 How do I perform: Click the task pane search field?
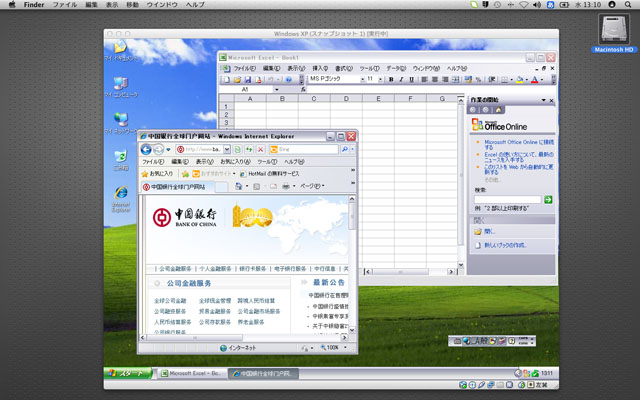tap(507, 200)
